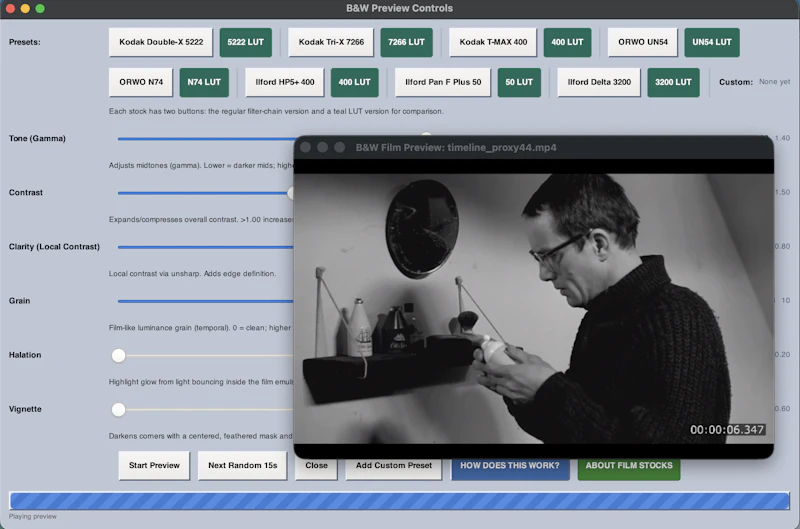Apply the 5222 LUT preset
This screenshot has width=800, height=529.
[245, 42]
